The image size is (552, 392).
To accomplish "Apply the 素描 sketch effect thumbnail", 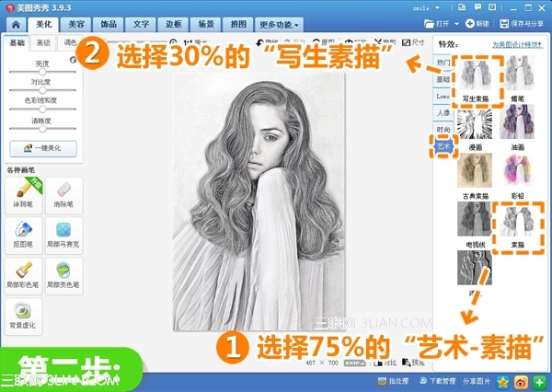I will (x=517, y=221).
